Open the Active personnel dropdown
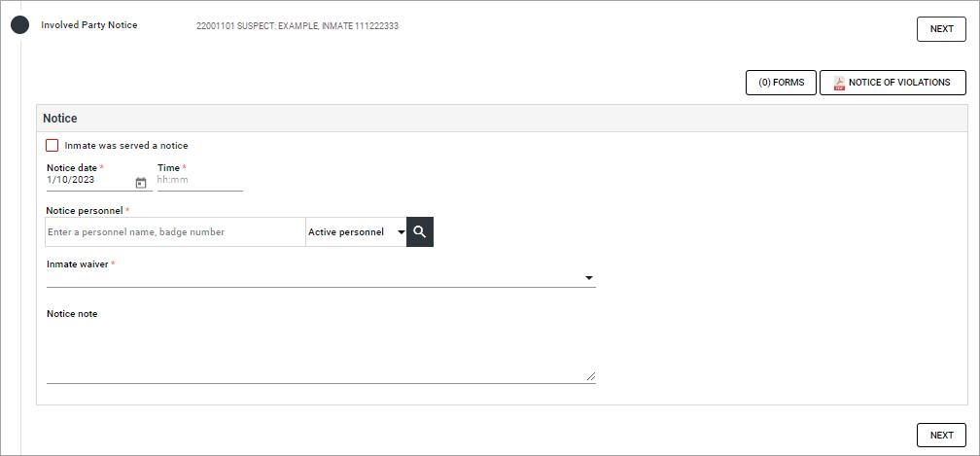The width and height of the screenshot is (980, 456). click(356, 232)
